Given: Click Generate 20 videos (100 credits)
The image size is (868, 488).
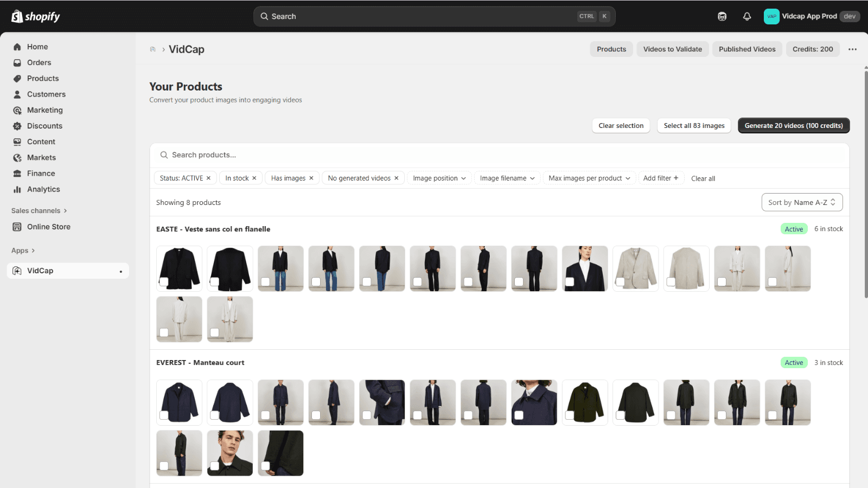Looking at the screenshot, I should (794, 125).
